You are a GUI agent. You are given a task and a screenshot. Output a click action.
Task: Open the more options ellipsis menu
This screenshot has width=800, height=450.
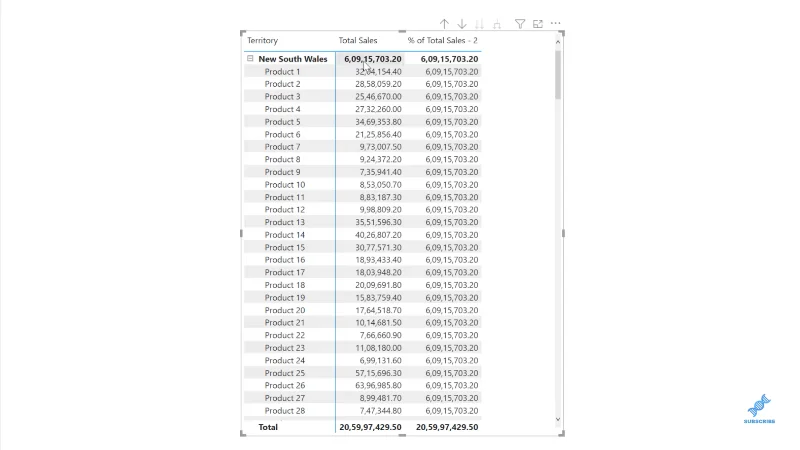click(x=556, y=23)
